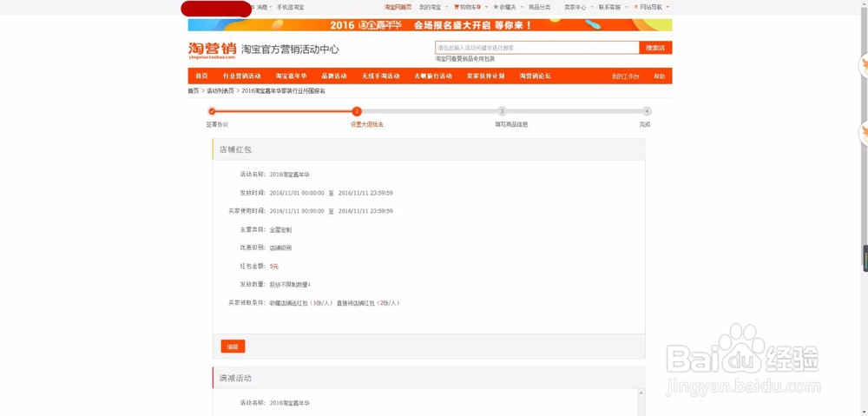The image size is (868, 416).
Task: Open 首页 in the orange navigation bar
Action: pos(201,76)
